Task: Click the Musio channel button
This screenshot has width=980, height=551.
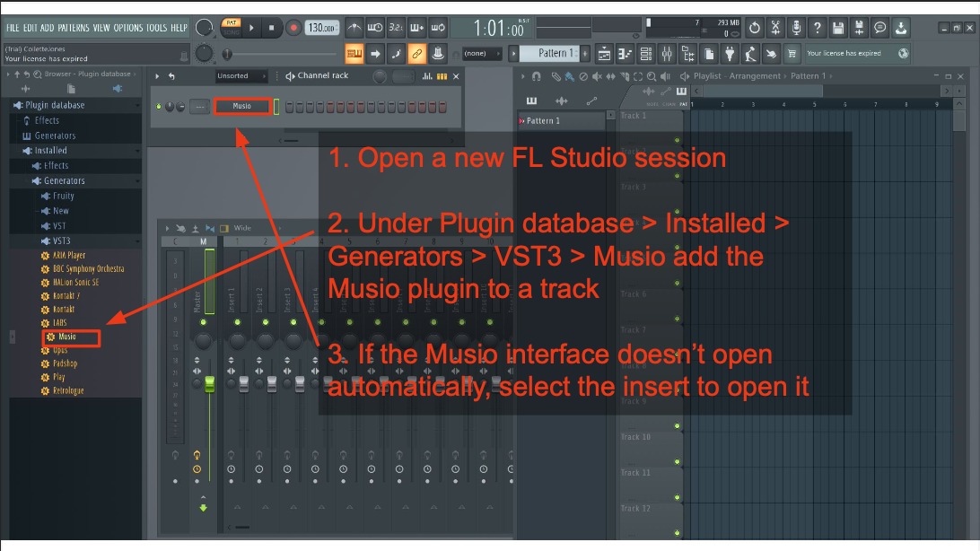Action: click(x=242, y=106)
